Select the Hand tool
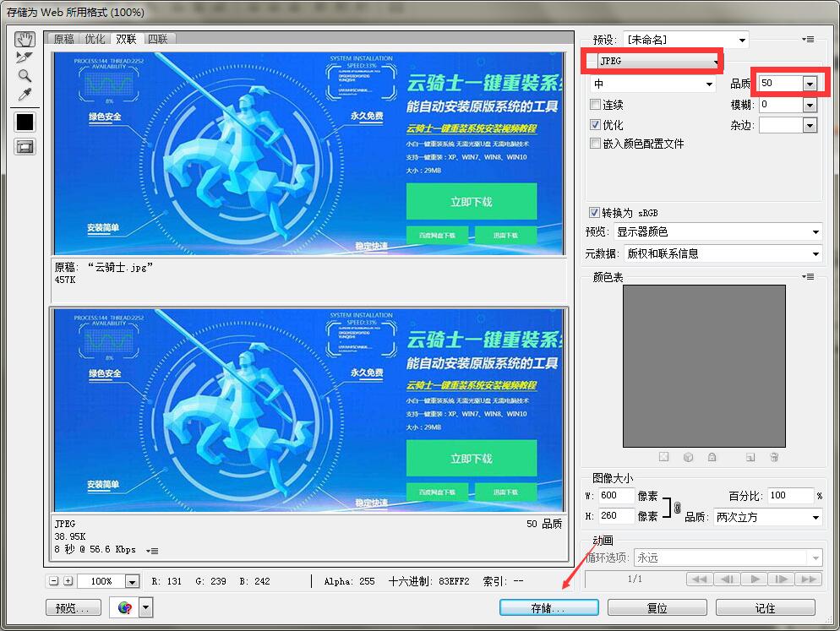The width and height of the screenshot is (840, 631). click(25, 39)
